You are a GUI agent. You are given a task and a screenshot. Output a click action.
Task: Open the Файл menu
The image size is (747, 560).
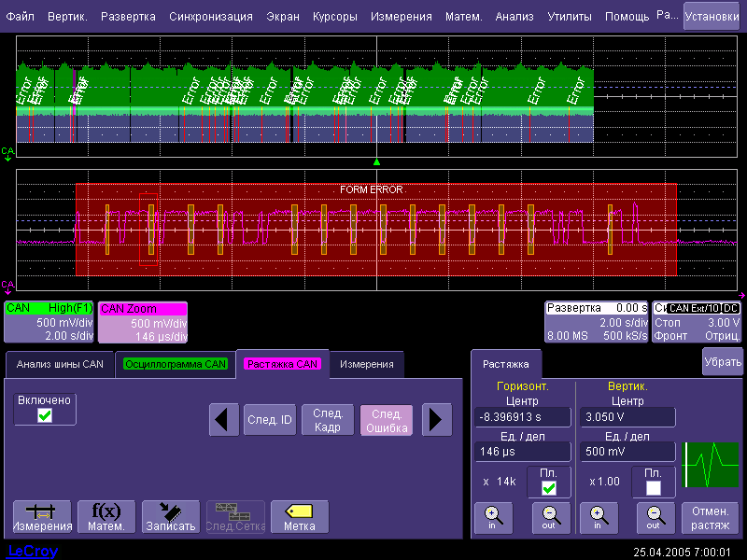[x=21, y=17]
